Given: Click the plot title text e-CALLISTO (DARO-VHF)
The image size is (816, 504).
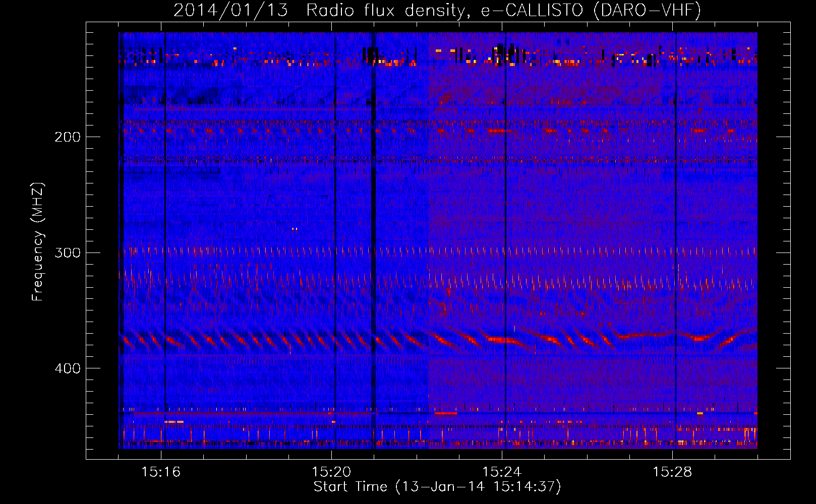Looking at the screenshot, I should (591, 10).
